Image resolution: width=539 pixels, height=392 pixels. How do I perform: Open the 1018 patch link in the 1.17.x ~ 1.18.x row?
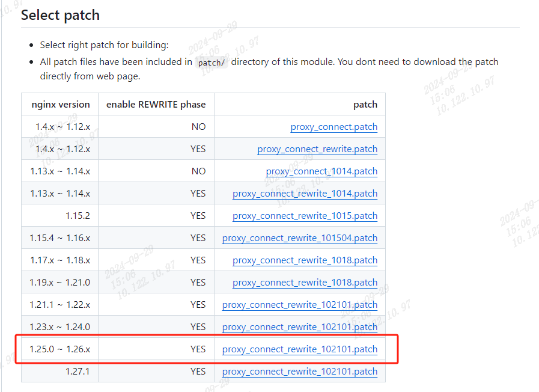(305, 260)
